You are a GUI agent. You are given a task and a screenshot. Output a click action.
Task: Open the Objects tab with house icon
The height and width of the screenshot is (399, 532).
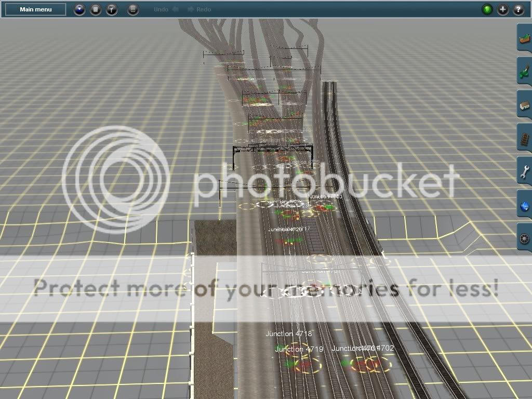(x=525, y=104)
